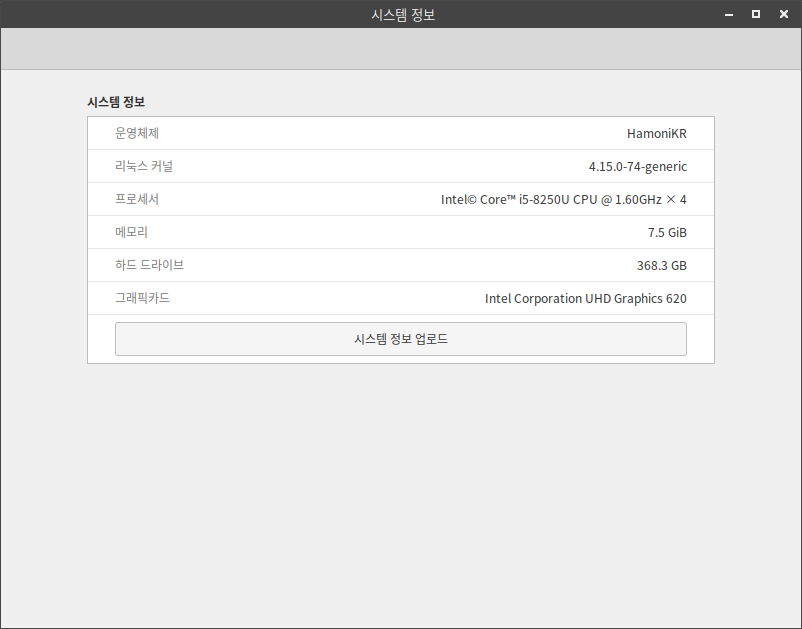Screen dimensions: 802x629
Task: Click the 시스템 정보 title bar text
Action: click(403, 14)
